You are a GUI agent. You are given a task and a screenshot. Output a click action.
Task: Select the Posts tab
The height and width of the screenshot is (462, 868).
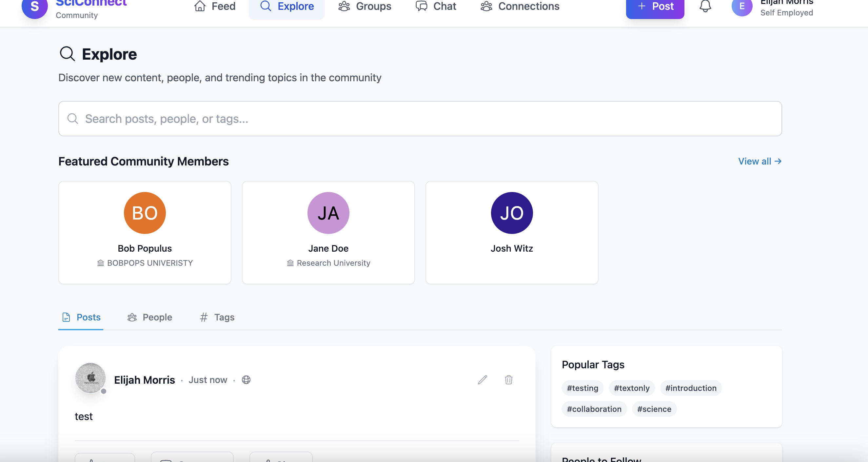[81, 317]
